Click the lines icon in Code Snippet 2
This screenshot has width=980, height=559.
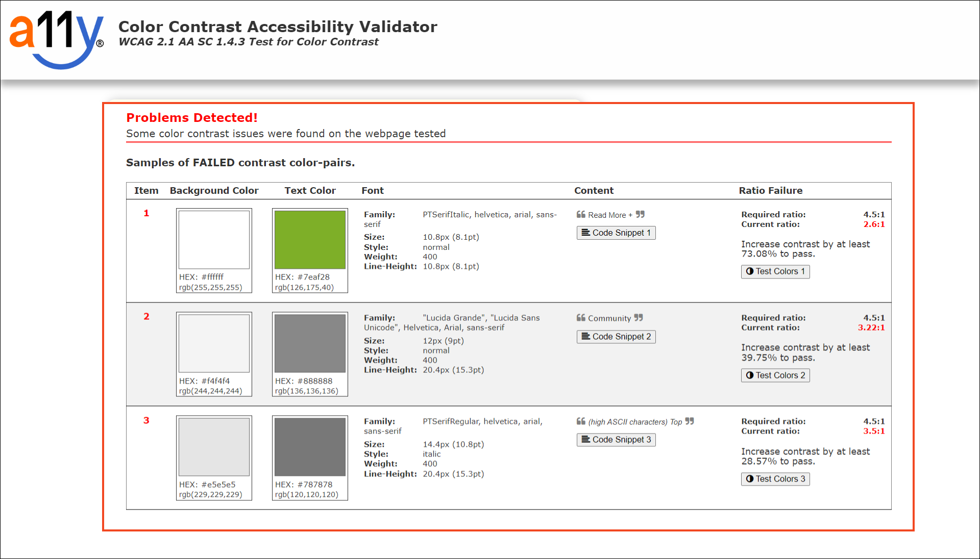(x=585, y=337)
